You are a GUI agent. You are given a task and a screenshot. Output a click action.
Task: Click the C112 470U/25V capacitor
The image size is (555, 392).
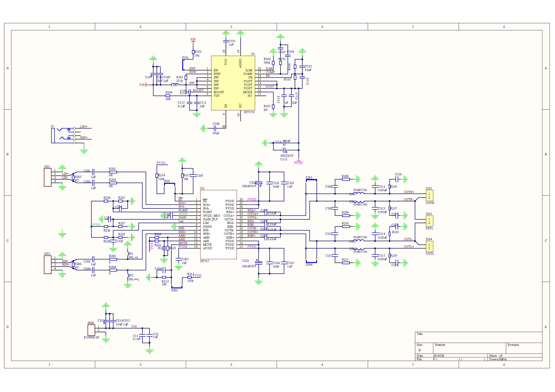click(x=285, y=150)
